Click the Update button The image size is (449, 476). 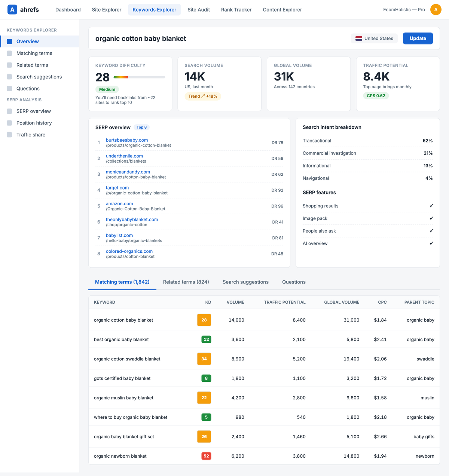coord(418,38)
